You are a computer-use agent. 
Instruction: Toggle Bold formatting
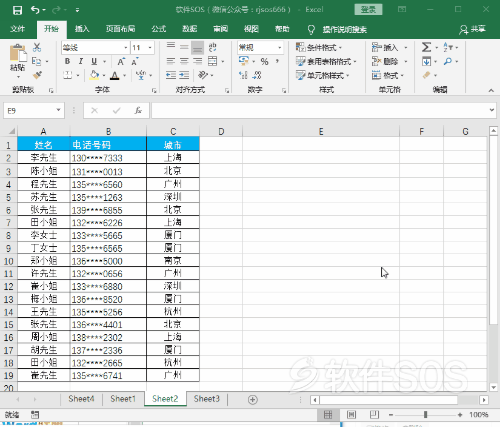pyautogui.click(x=67, y=61)
